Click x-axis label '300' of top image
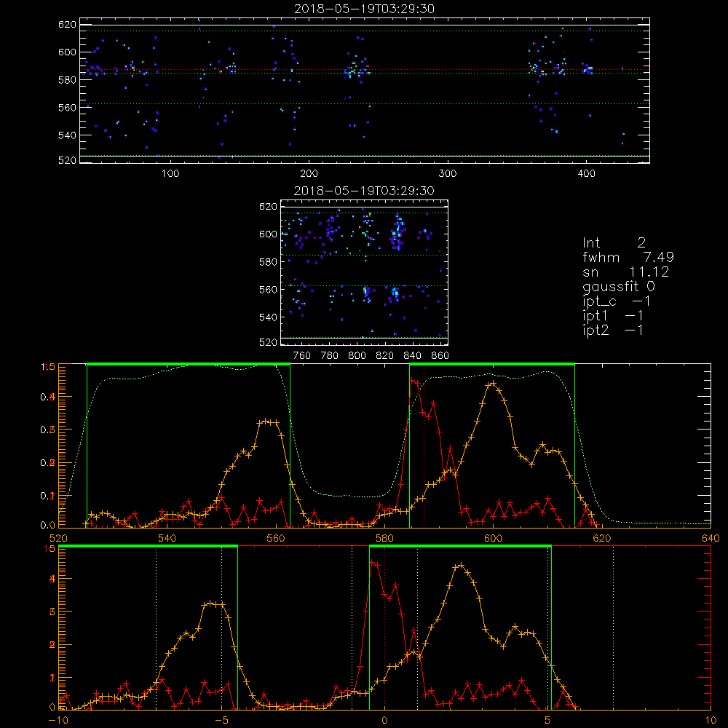 [x=448, y=174]
